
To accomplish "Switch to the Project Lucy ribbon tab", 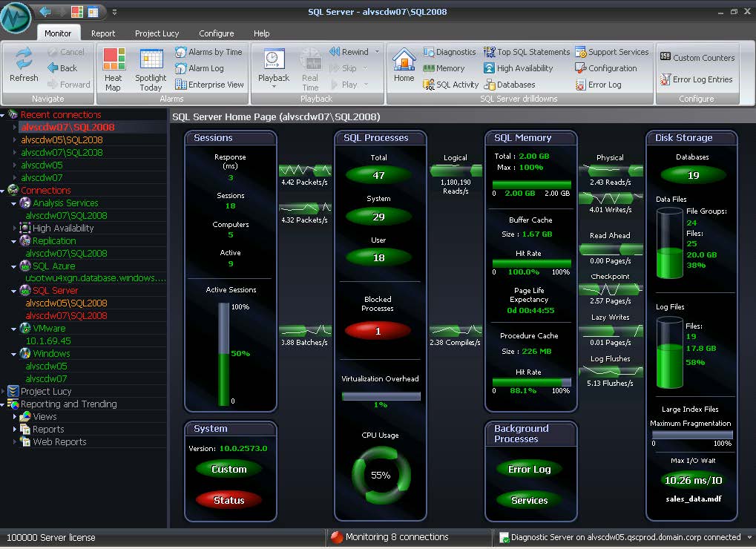I will pyautogui.click(x=157, y=33).
